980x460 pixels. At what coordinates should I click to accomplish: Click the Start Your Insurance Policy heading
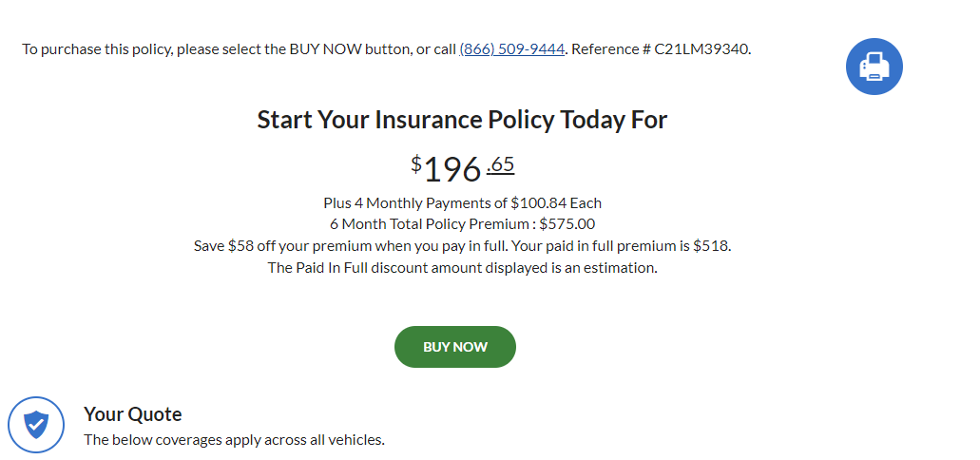tap(462, 120)
